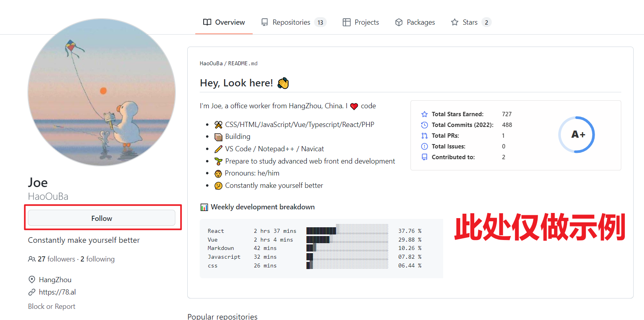This screenshot has height=320, width=644.
Task: Click the Vue 29.88% progress bar
Action: [x=347, y=240]
